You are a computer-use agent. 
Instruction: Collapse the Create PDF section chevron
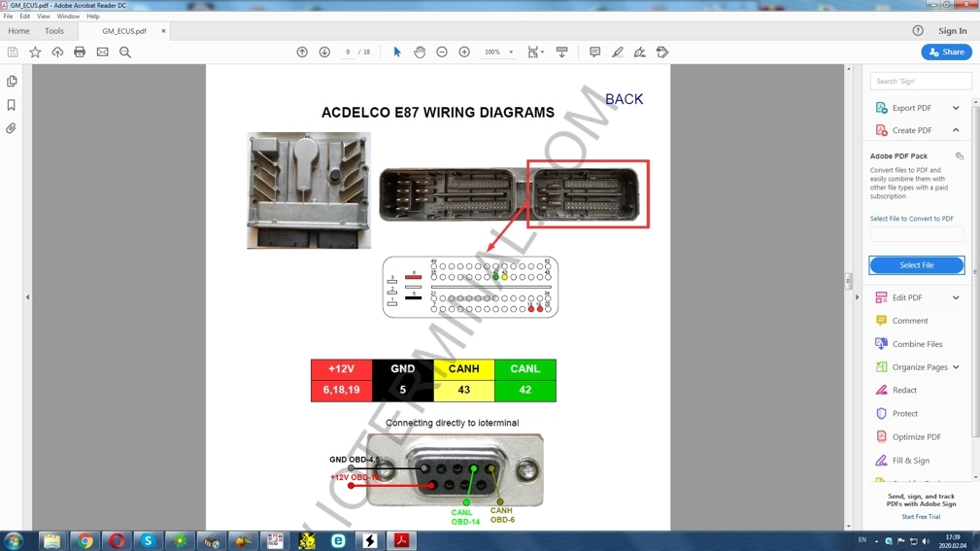tap(956, 130)
